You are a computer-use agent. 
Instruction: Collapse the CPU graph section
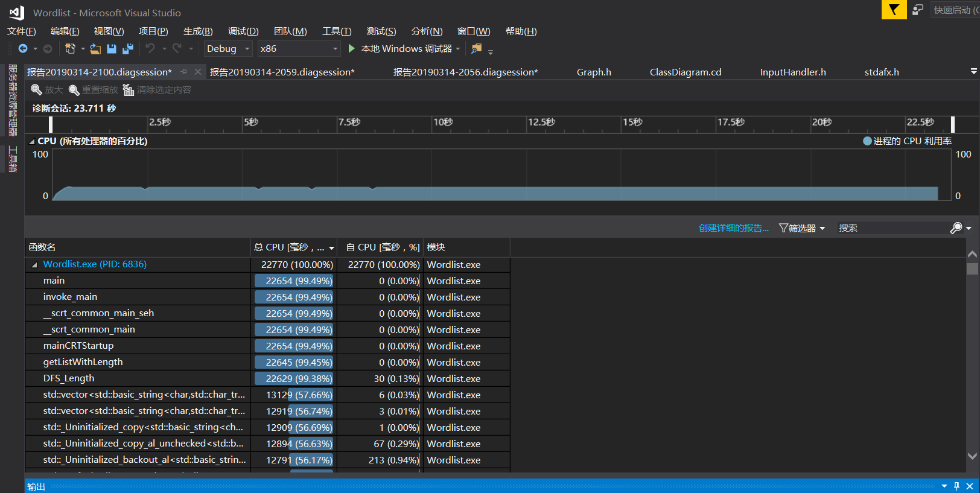(x=32, y=141)
